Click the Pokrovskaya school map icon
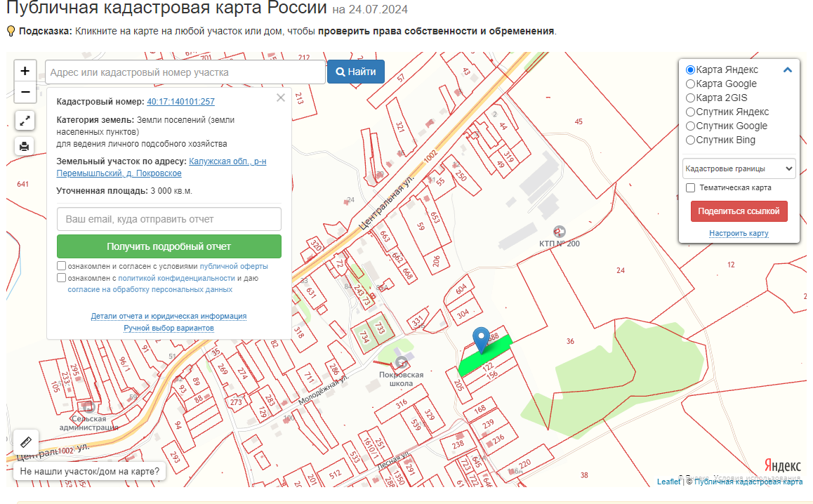The height and width of the screenshot is (504, 813). click(x=401, y=362)
